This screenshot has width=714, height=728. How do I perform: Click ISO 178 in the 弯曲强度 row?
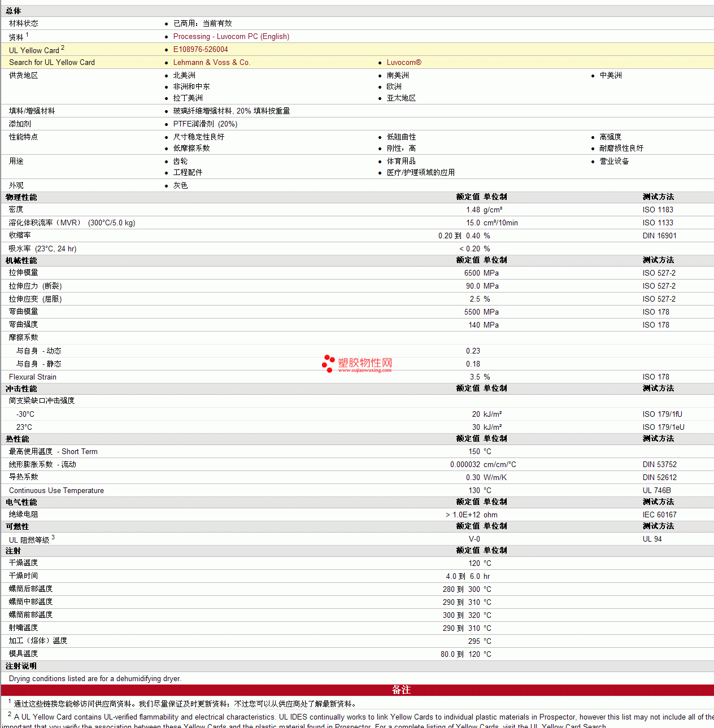(656, 325)
